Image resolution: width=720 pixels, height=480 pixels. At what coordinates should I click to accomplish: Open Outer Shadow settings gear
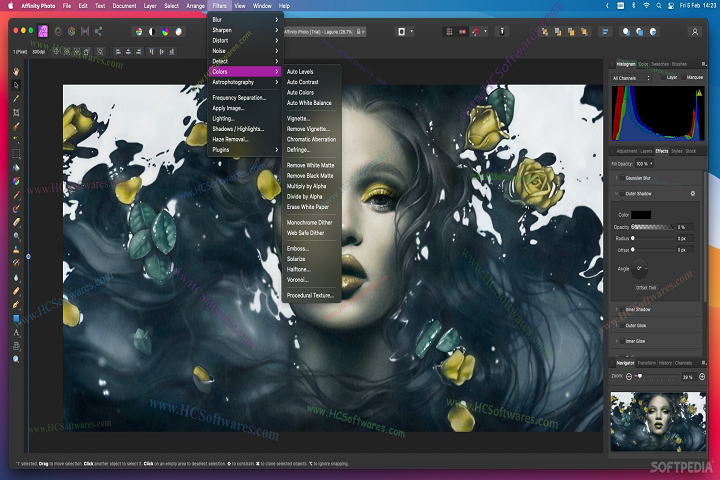coord(692,194)
